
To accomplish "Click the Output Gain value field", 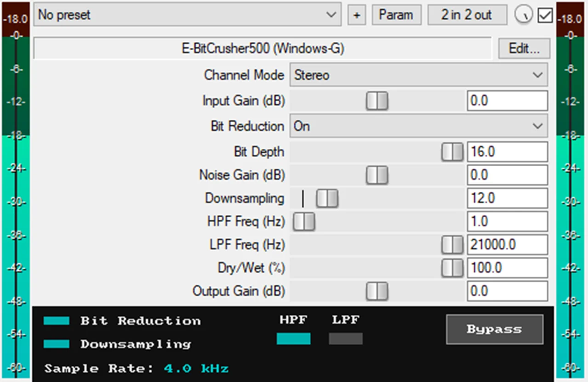I will 508,291.
